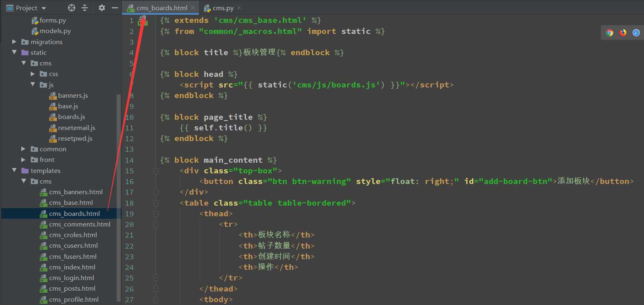Close the cms.py tab
Image resolution: width=644 pixels, height=305 pixels.
pyautogui.click(x=239, y=8)
